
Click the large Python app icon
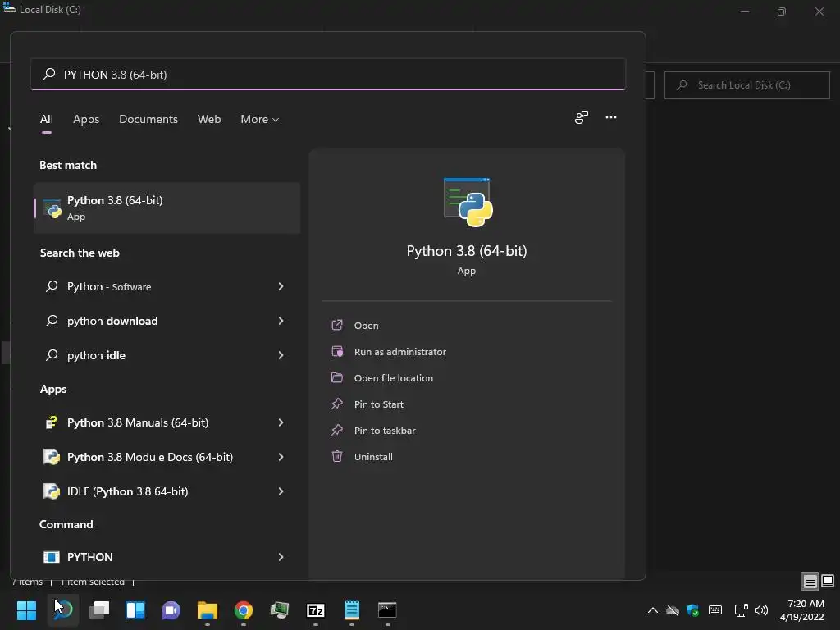(468, 202)
